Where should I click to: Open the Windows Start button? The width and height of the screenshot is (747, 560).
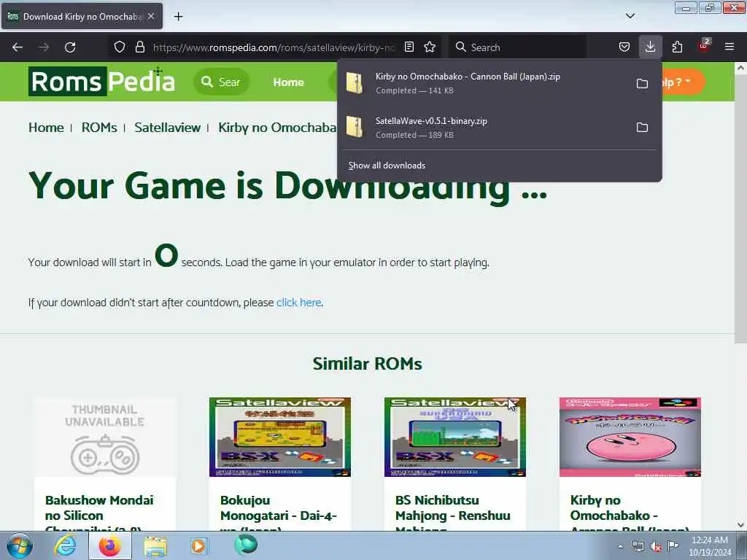click(19, 545)
